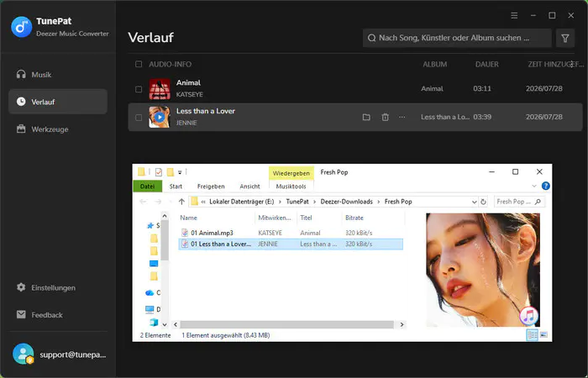This screenshot has width=588, height=378.
Task: Click the filter funnel button
Action: tap(565, 38)
